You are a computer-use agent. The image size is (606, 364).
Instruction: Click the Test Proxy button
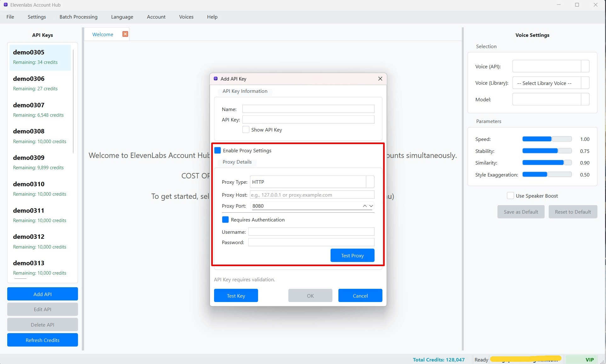coord(352,255)
